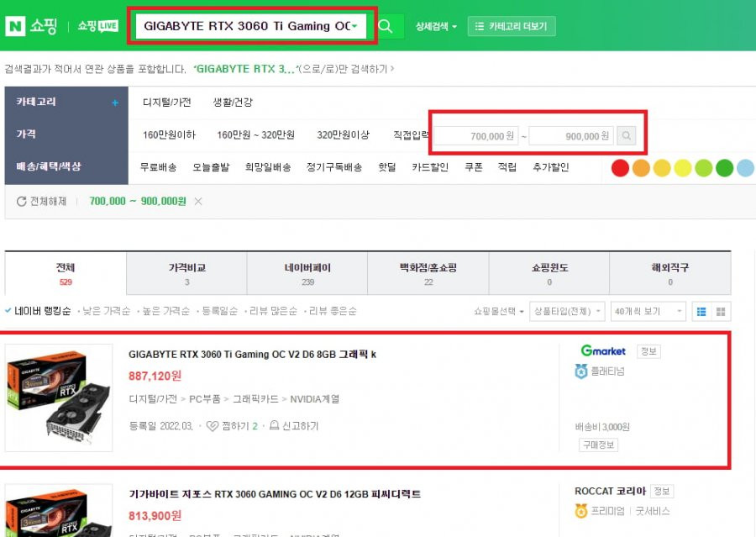Sort by 등록일순
The width and height of the screenshot is (756, 537).
coord(220,311)
